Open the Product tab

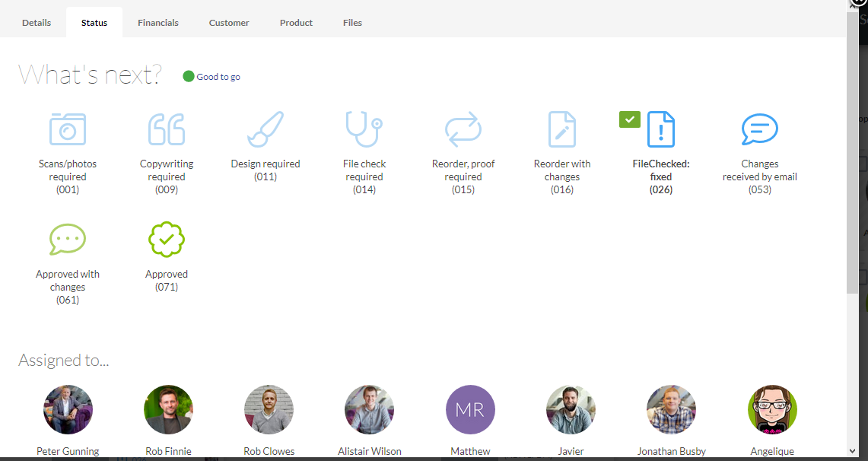(296, 23)
